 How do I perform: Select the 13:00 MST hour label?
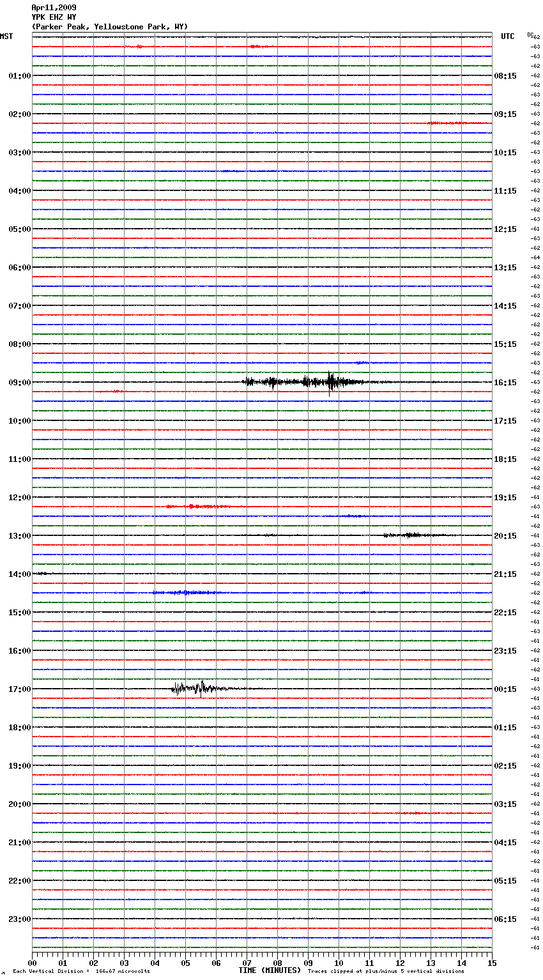20,536
